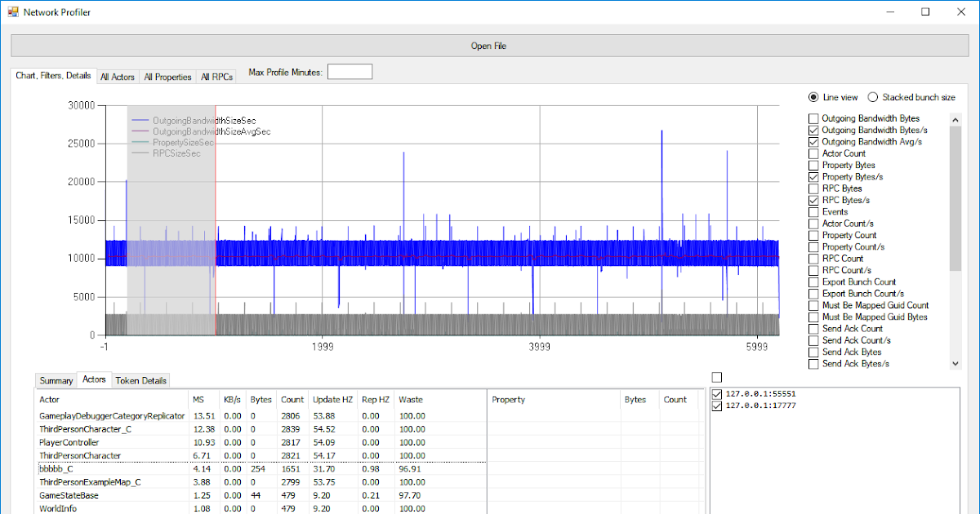Uncheck connection 127.0.0.1:17777
The image size is (980, 514).
coord(718,405)
